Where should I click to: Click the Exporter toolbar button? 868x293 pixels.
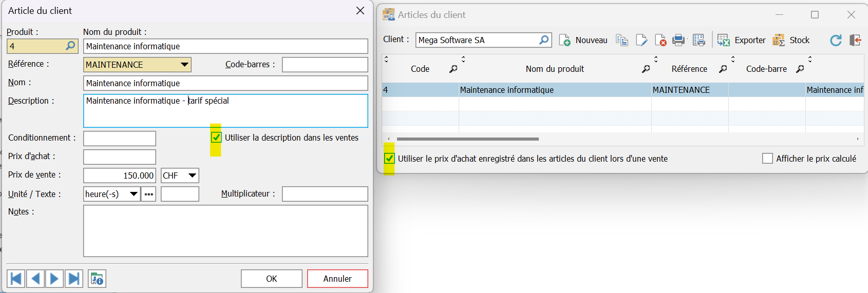point(741,40)
